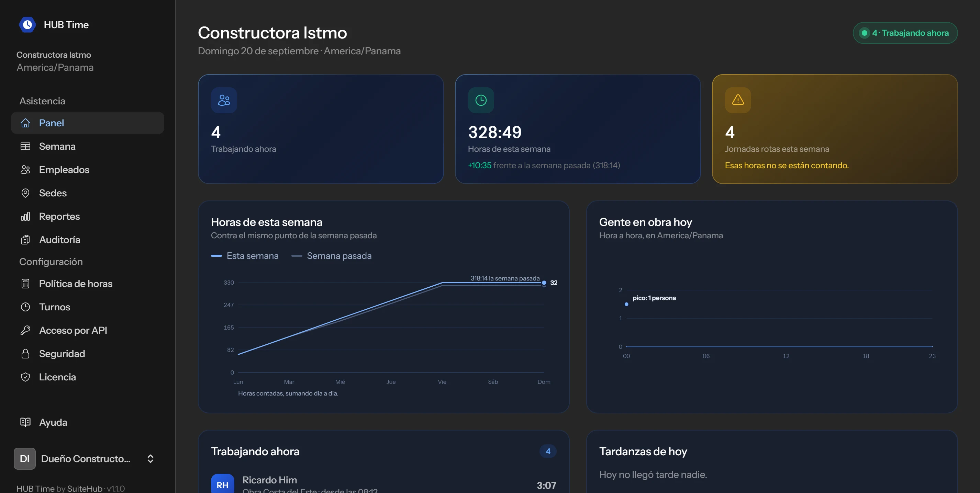The image size is (980, 493).
Task: Click the green status dot in top badge
Action: tap(864, 33)
